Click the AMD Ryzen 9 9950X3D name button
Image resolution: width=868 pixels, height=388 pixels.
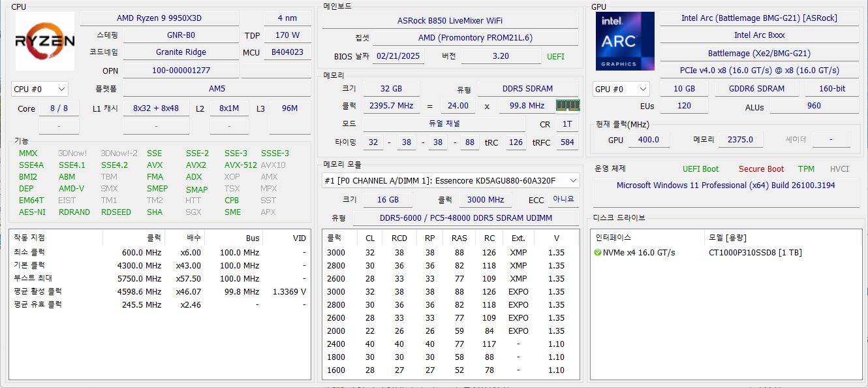[159, 18]
